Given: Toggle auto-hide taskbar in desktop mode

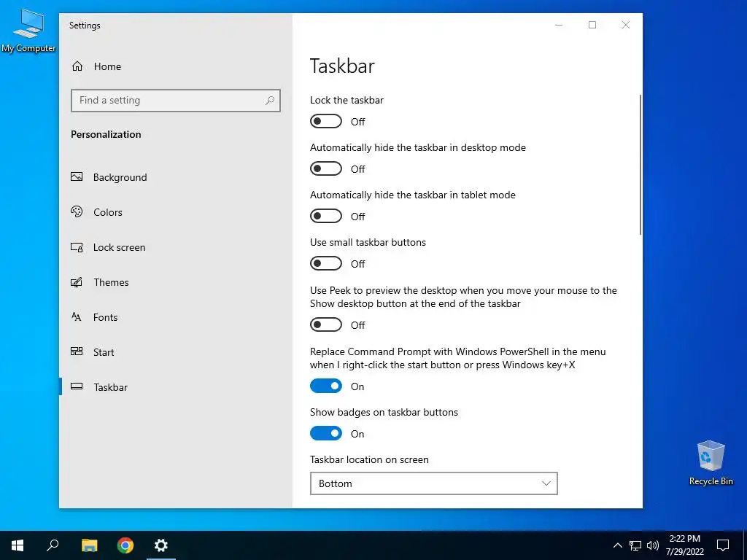Looking at the screenshot, I should point(326,168).
